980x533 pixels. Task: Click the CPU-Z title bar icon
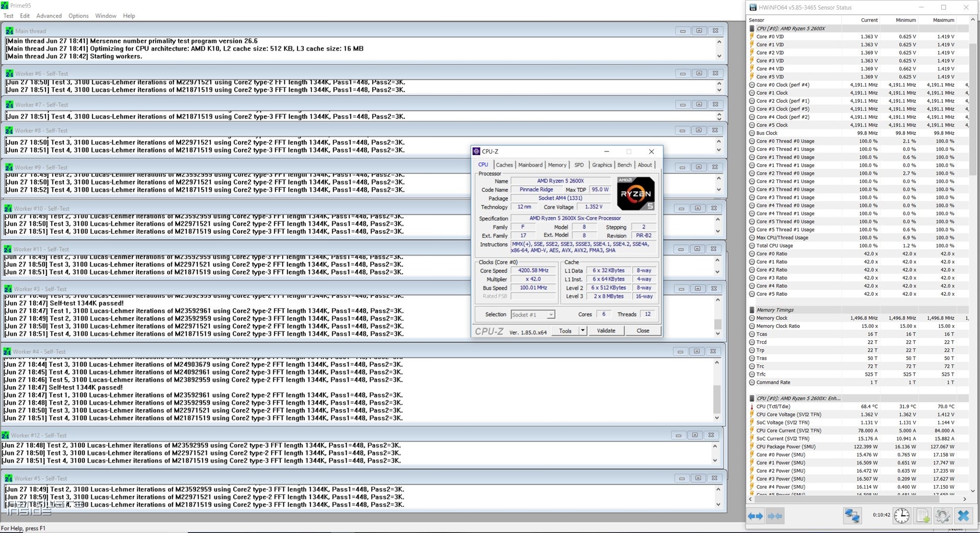click(x=476, y=151)
